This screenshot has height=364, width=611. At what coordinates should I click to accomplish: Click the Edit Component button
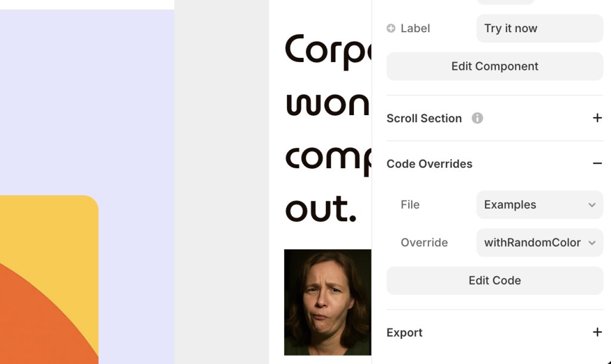pos(495,66)
